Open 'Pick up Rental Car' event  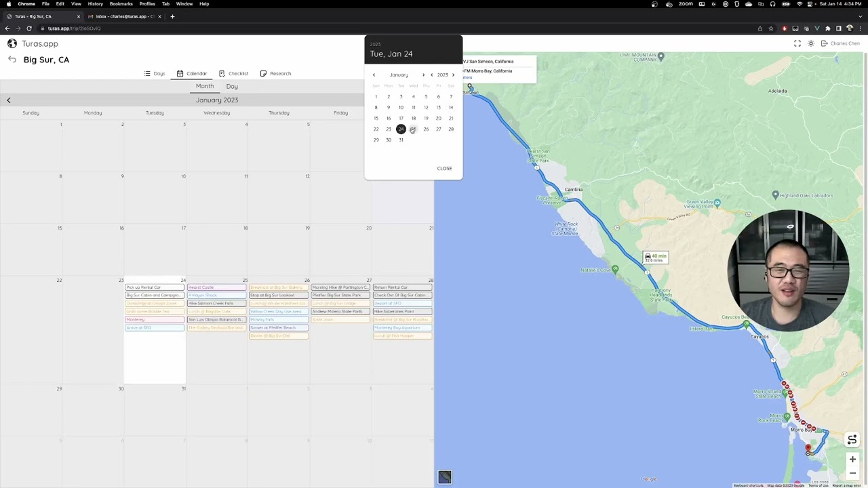[155, 287]
